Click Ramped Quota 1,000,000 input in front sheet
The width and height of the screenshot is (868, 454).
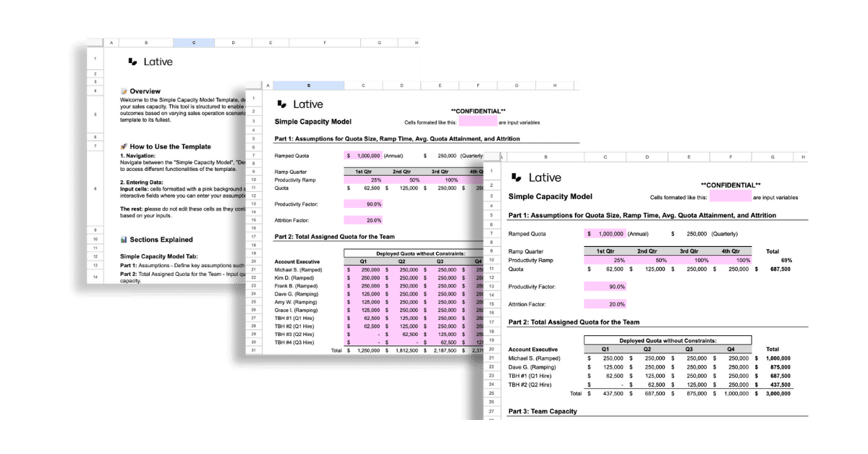[x=603, y=234]
